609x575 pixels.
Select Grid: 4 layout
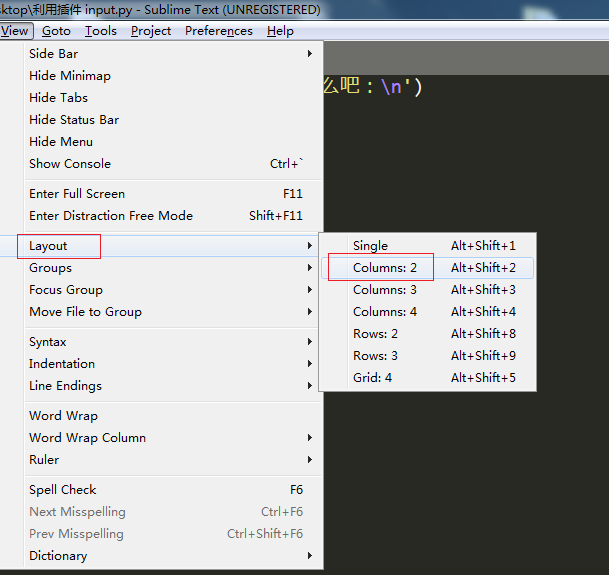click(427, 378)
